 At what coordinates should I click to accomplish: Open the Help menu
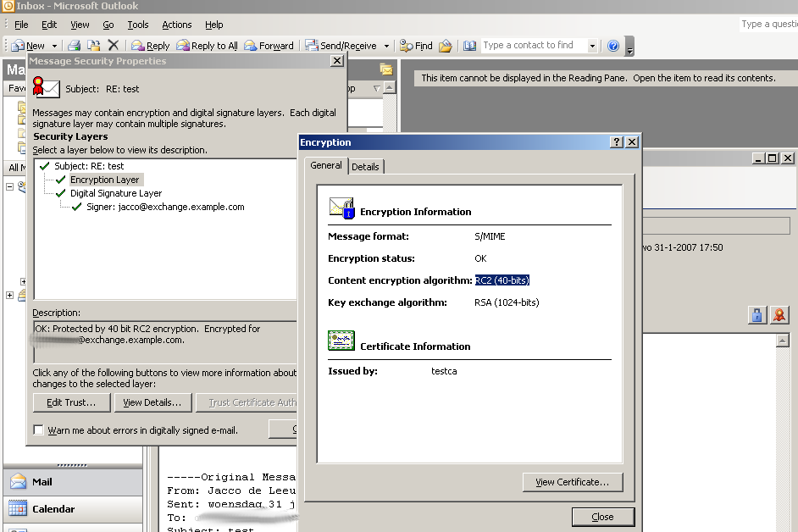[x=213, y=25]
